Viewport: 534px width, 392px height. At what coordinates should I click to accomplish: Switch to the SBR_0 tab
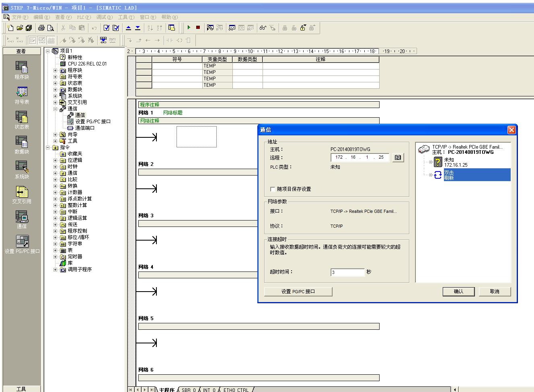188,390
